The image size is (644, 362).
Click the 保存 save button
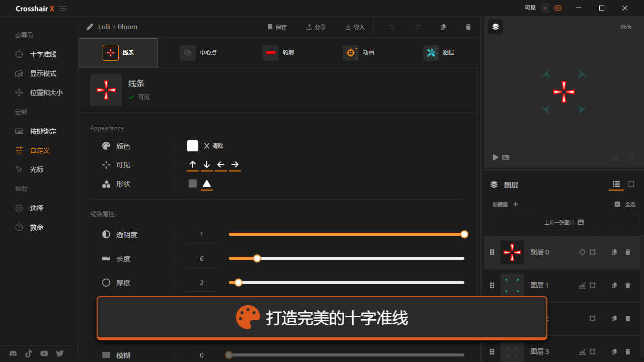coord(277,27)
